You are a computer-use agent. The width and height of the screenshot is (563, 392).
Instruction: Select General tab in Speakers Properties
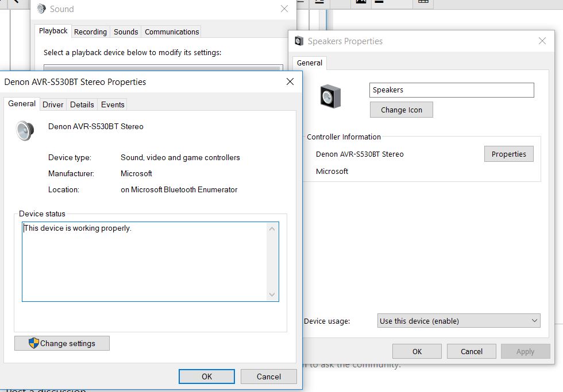click(310, 63)
